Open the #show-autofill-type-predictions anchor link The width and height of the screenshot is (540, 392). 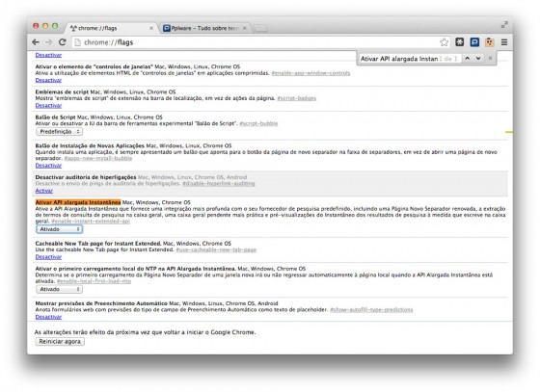pos(371,310)
